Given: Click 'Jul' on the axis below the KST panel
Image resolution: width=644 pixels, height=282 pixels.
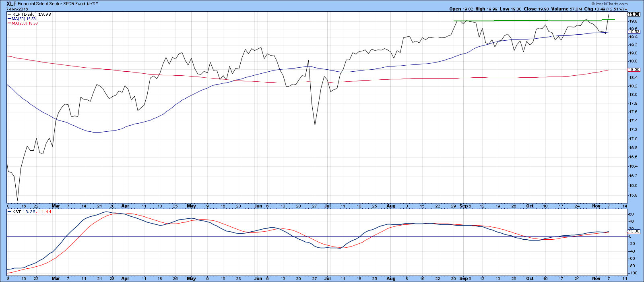Looking at the screenshot, I should [x=328, y=278].
